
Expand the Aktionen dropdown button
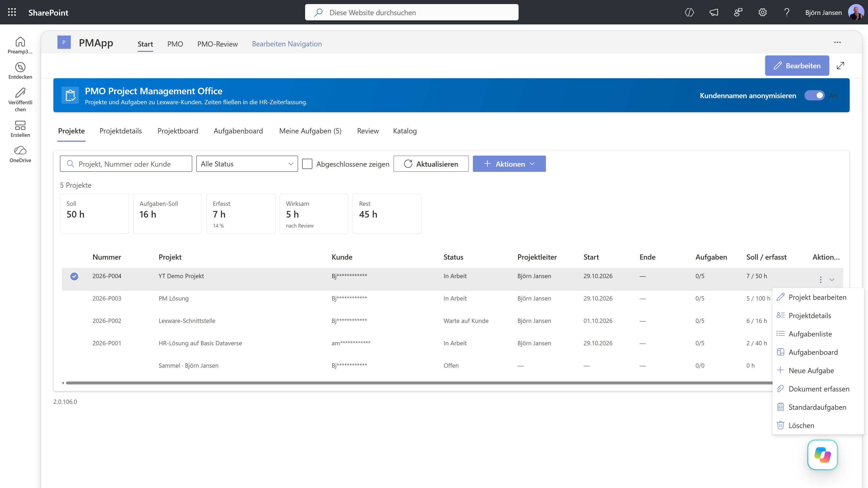[x=509, y=164]
